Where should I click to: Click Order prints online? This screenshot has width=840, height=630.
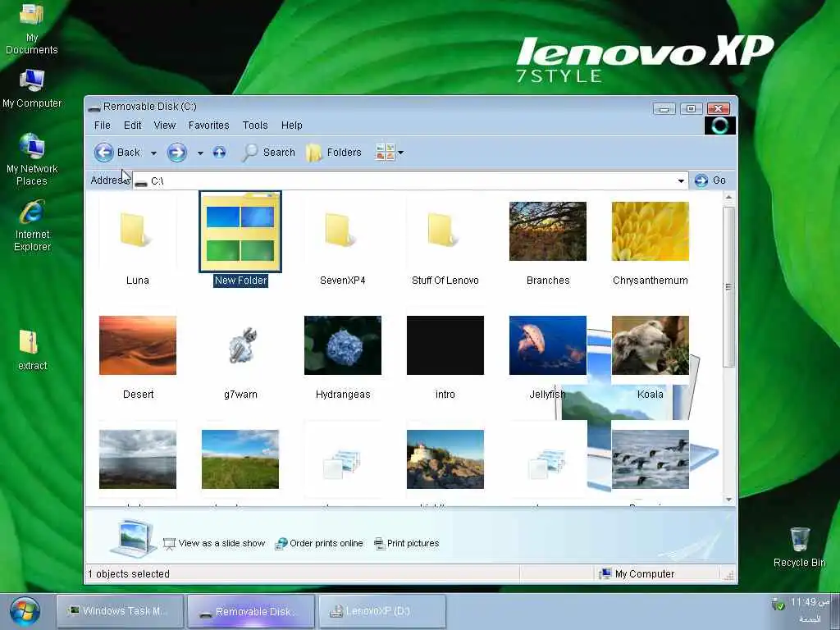point(319,543)
